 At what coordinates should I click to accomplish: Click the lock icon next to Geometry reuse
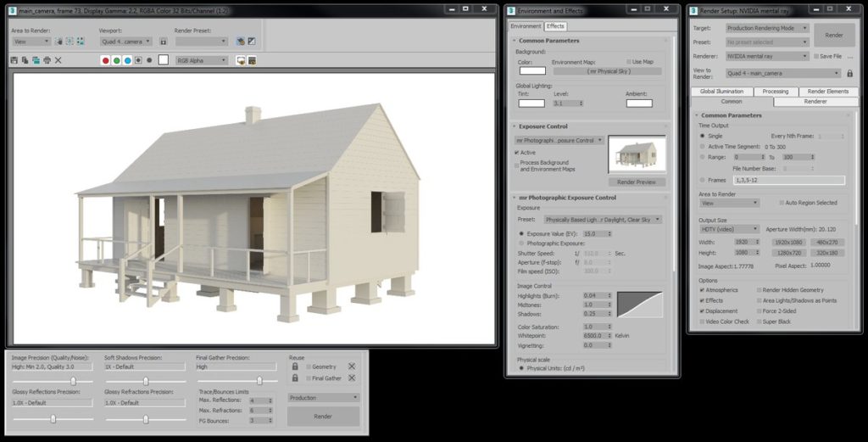pyautogui.click(x=295, y=366)
